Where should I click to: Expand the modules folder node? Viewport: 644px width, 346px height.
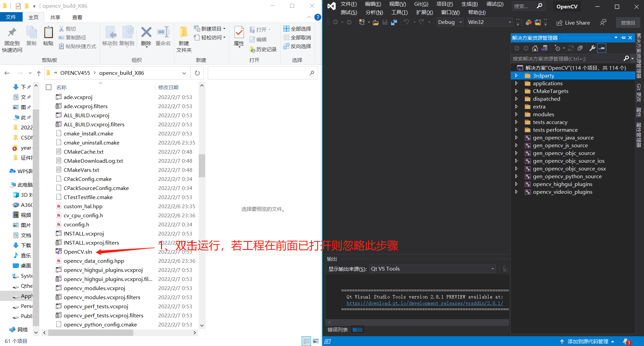tap(516, 114)
